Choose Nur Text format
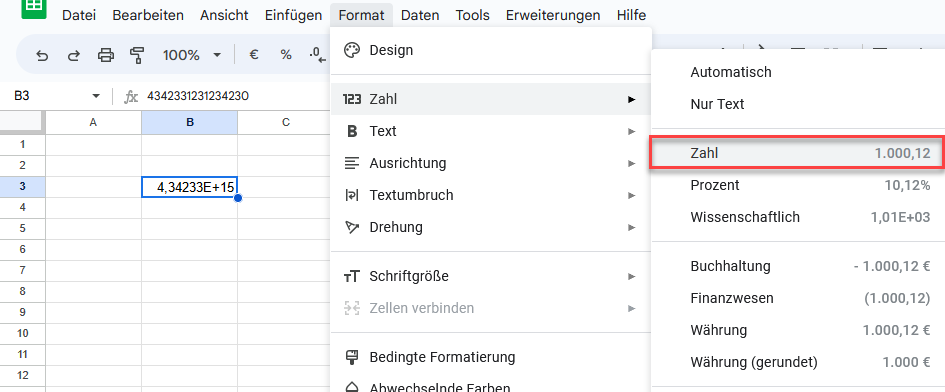Image resolution: width=945 pixels, height=392 pixels. [798, 104]
